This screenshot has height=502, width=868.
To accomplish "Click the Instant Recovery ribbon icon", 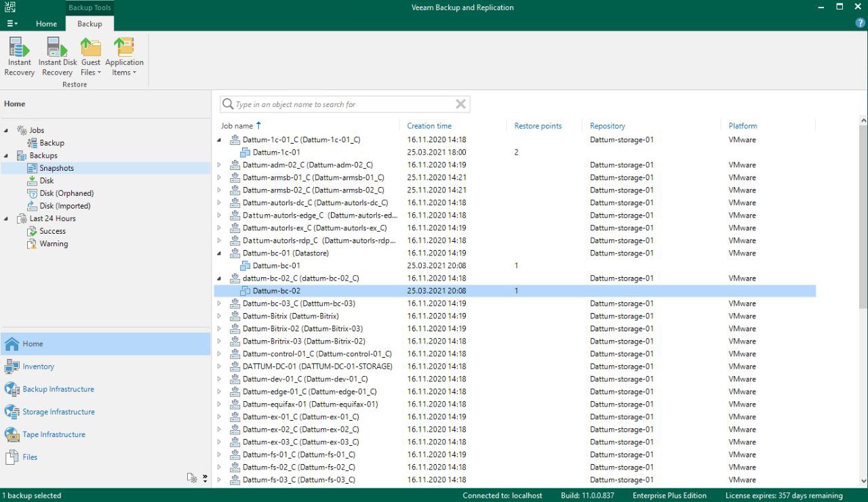I will [19, 56].
